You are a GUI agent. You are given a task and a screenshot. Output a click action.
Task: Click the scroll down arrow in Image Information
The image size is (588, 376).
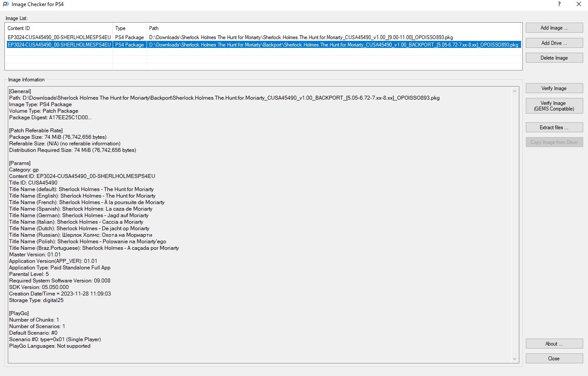pyautogui.click(x=515, y=359)
